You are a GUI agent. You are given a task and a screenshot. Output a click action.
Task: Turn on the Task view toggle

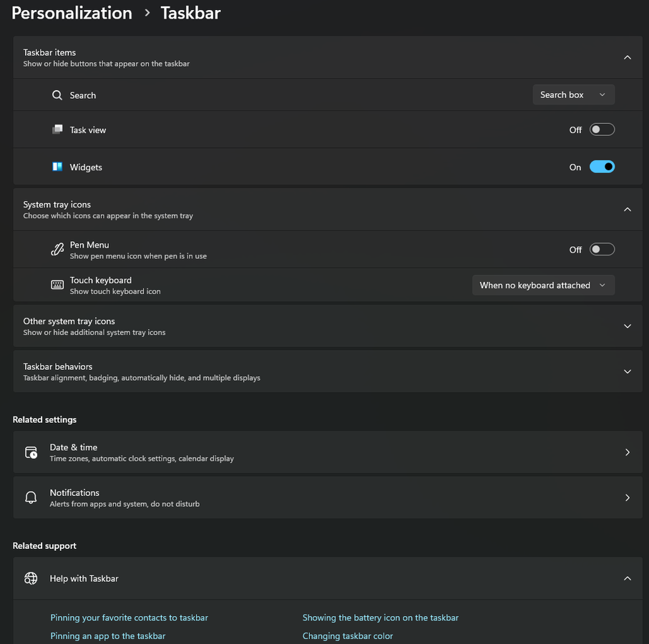(x=602, y=130)
